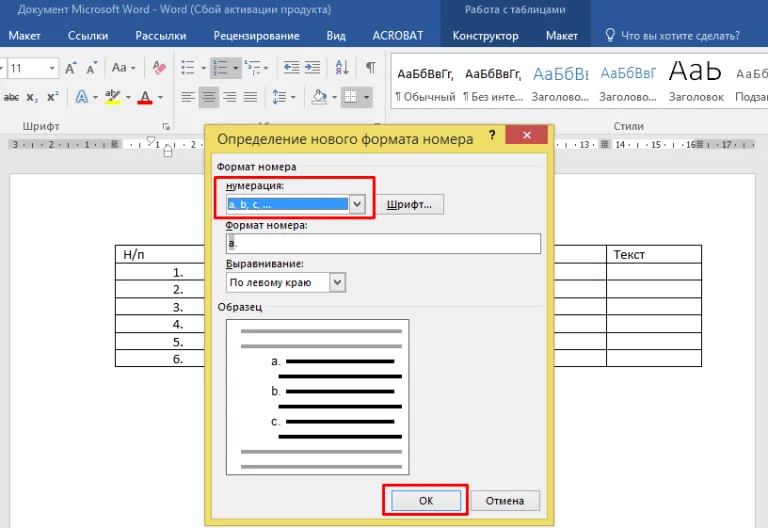Viewport: 768px width, 528px height.
Task: Open the bulleted list dropdown arrow
Action: pos(203,68)
